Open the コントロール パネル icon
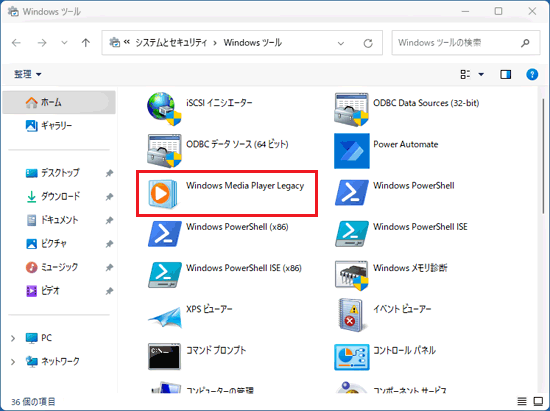The image size is (550, 411). click(x=351, y=357)
